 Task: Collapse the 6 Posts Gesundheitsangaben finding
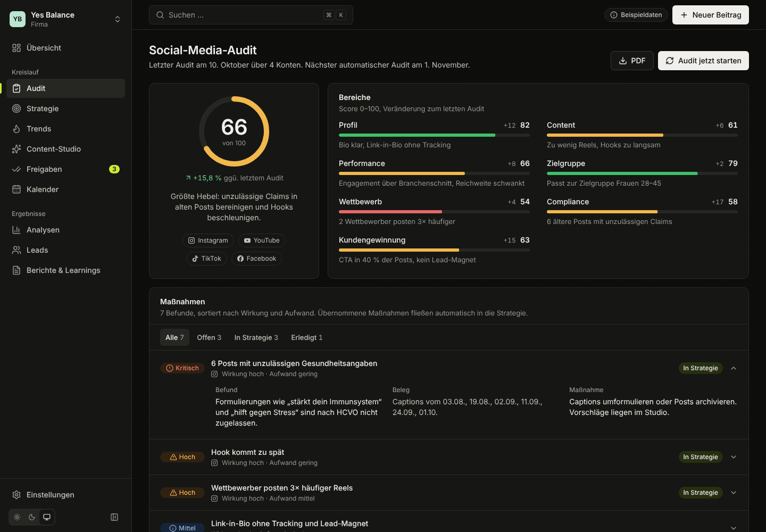click(734, 368)
